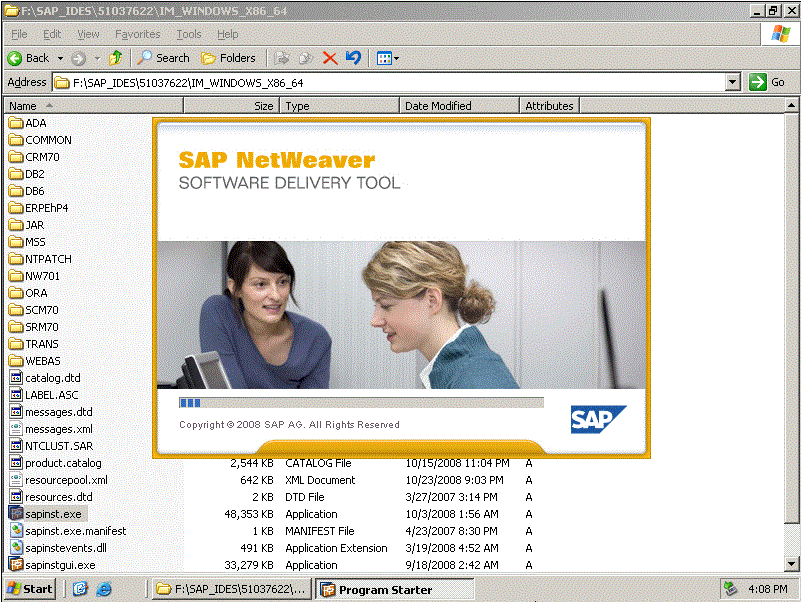Open the Favorites menu
The width and height of the screenshot is (802, 603).
[x=137, y=34]
